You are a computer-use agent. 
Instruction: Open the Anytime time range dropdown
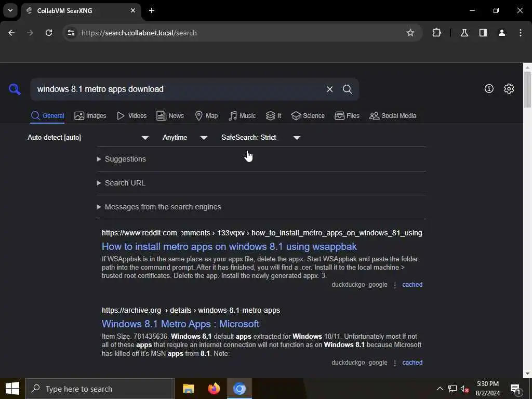click(185, 137)
